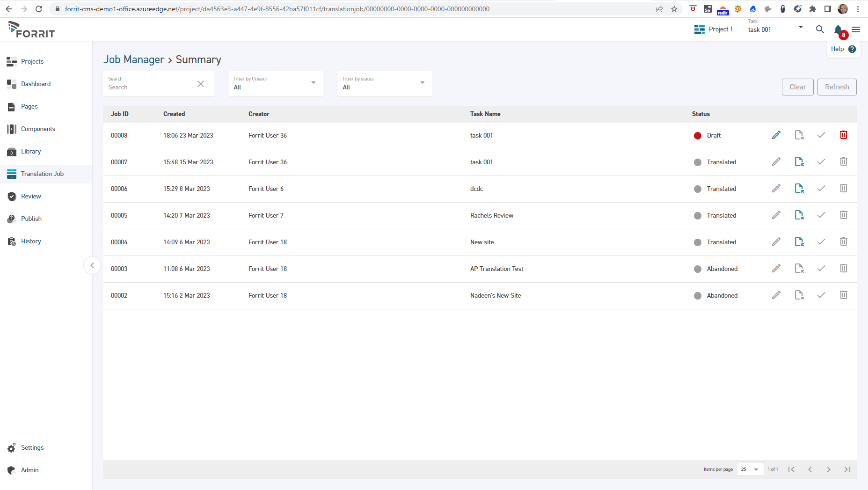Click the Draft status of job 00008
Image resolution: width=868 pixels, height=490 pixels.
(x=707, y=136)
